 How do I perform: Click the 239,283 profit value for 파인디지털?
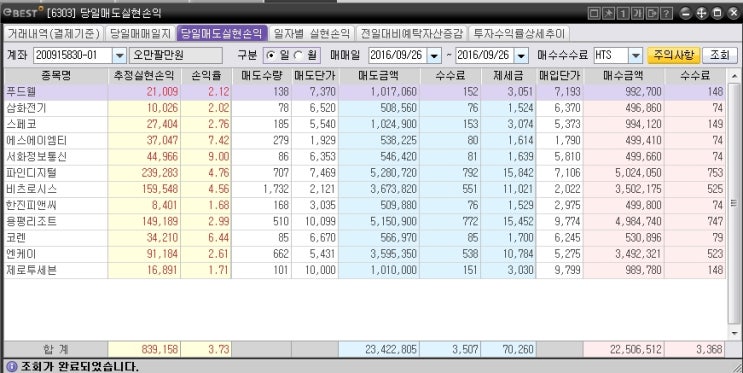(160, 173)
